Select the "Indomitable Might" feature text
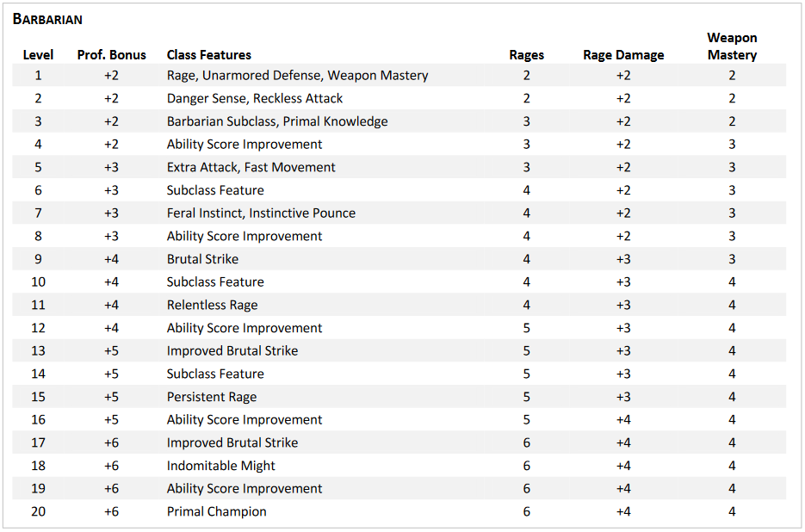Viewport: 805px width, 532px height. point(221,466)
